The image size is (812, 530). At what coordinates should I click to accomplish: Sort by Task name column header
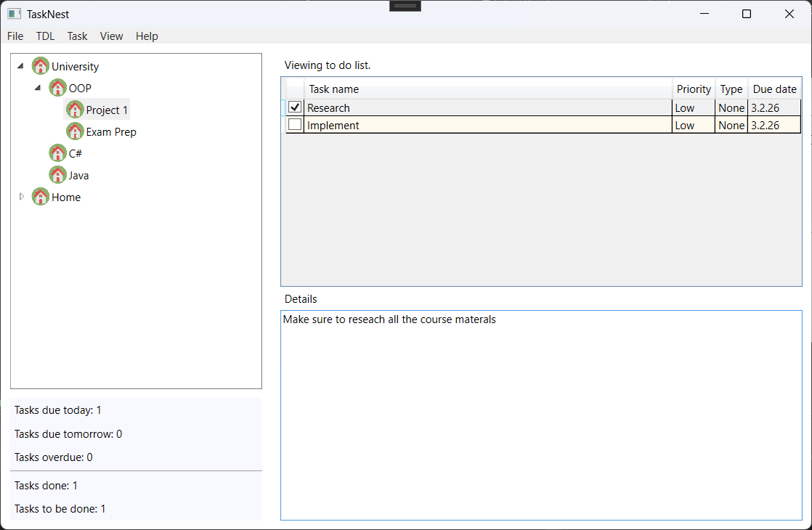pos(488,89)
